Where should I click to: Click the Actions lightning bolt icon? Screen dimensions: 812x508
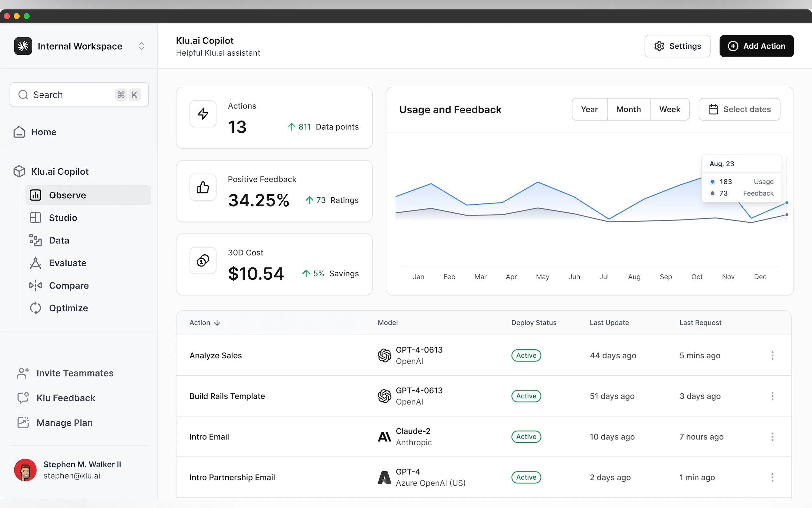click(x=203, y=114)
